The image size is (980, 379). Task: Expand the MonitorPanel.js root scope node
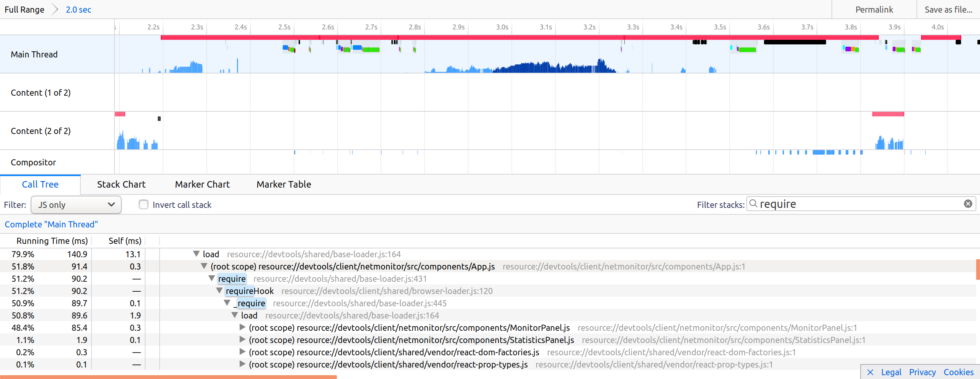[x=242, y=328]
